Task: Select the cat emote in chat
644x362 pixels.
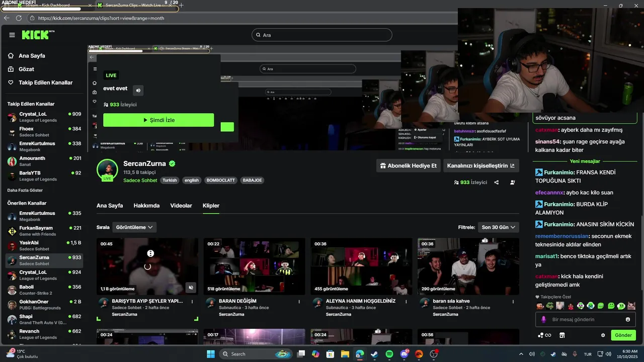Action: 631,306
